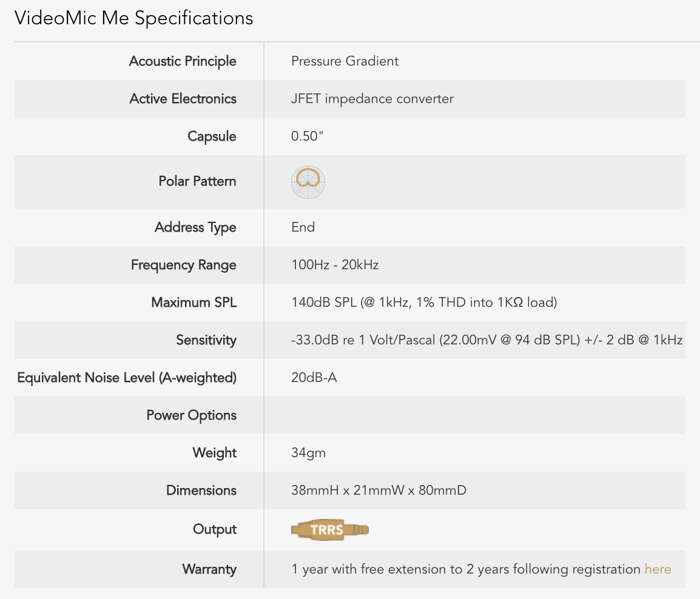The image size is (700, 599).
Task: Click the 34gm weight value
Action: coord(308,453)
